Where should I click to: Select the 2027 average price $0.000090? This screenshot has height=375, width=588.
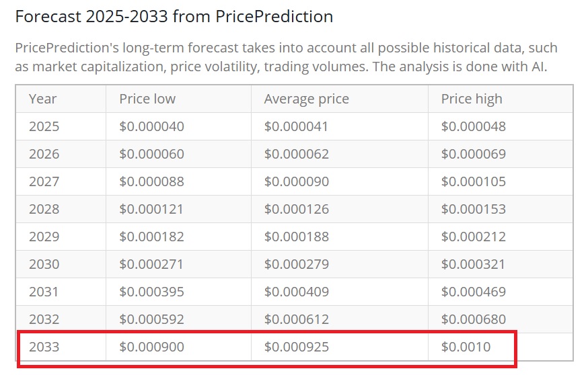pos(297,181)
